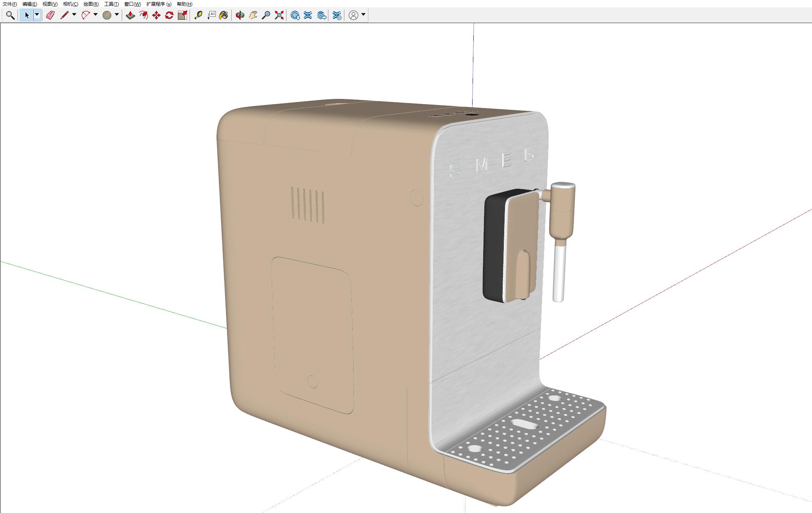Open the 3D Warehouse icon

[295, 15]
